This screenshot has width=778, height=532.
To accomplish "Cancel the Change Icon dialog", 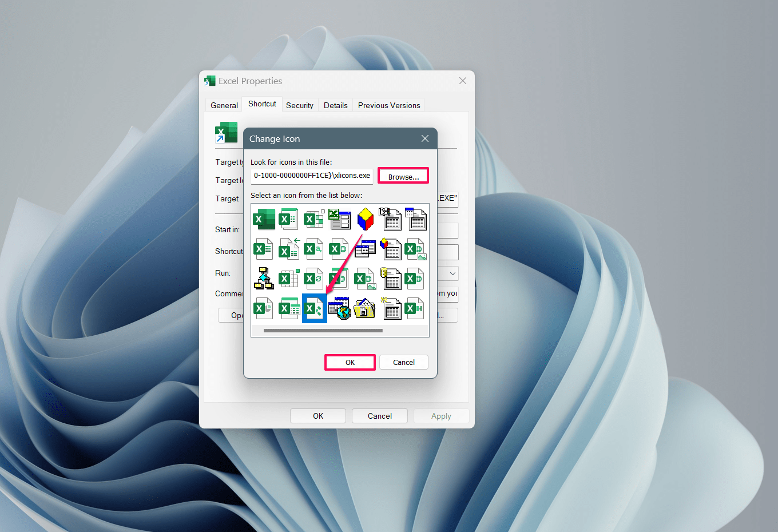I will click(x=403, y=363).
